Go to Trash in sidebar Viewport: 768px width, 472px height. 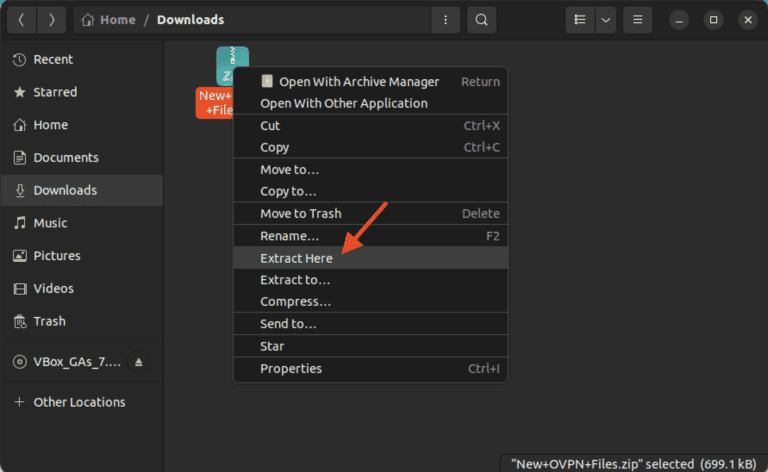click(49, 321)
